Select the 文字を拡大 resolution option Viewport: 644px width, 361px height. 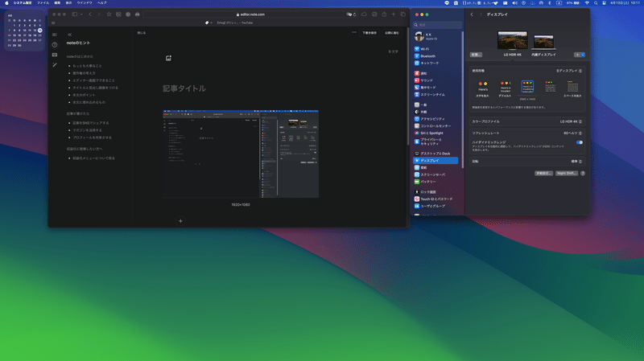coord(482,89)
